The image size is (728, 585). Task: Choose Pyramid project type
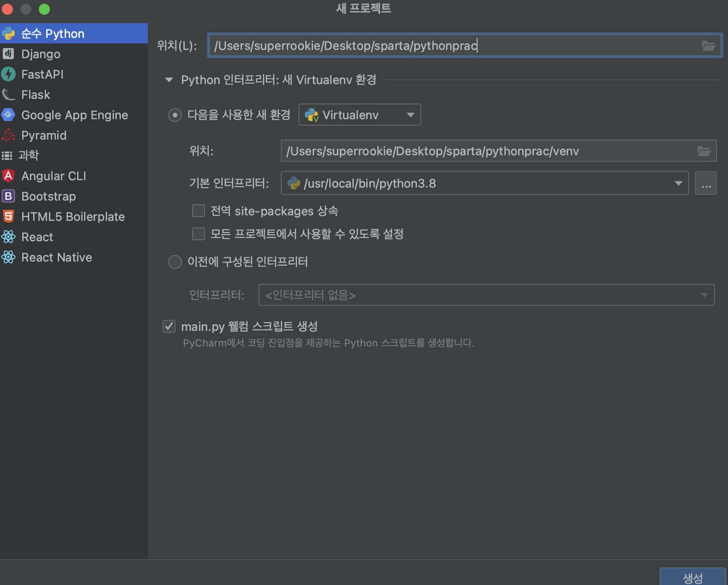tap(74, 135)
